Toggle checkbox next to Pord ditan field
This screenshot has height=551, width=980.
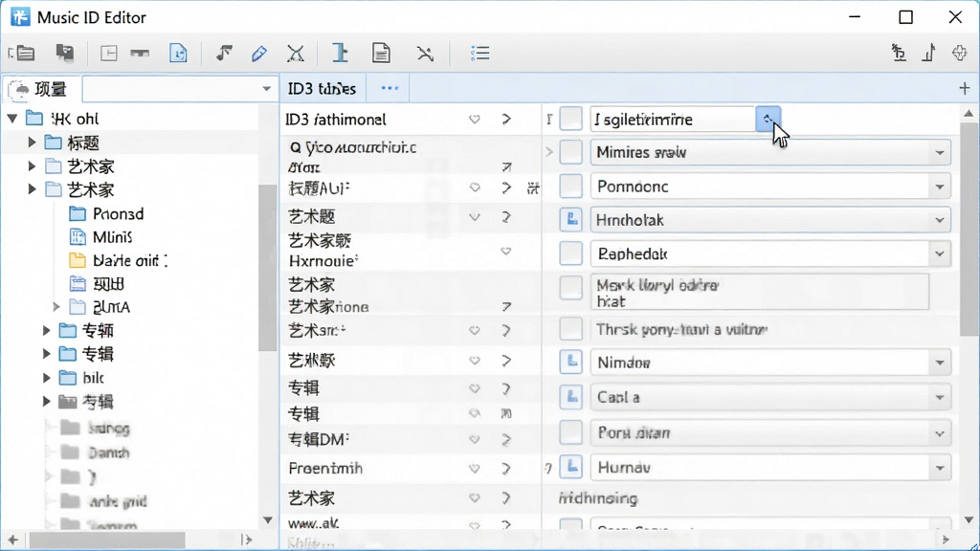[570, 432]
